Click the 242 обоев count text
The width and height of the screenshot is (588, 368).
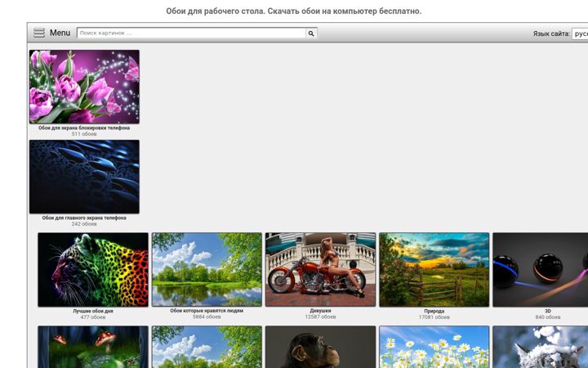[84, 224]
